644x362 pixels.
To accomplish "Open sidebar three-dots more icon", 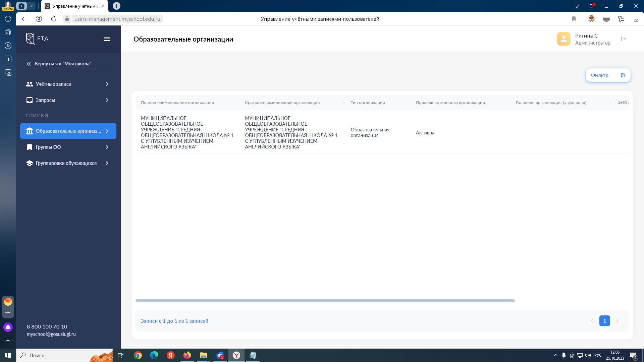I will (8, 341).
